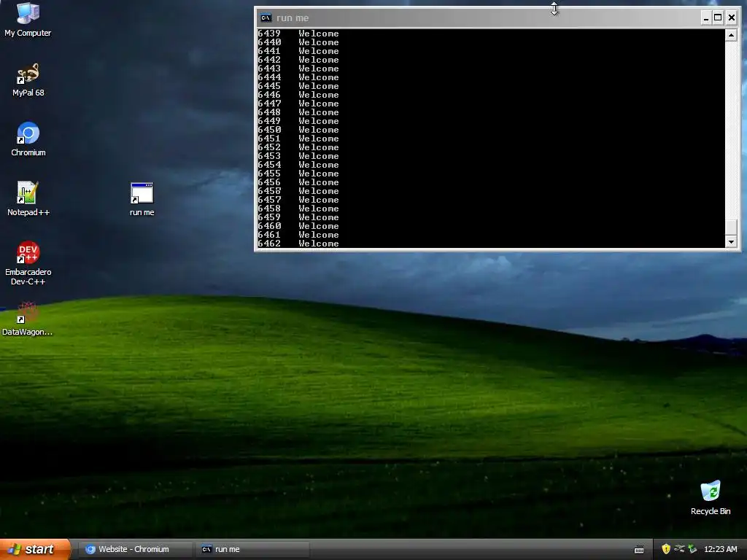Click the console line 6439 Welcome
Viewport: 747px width, 560px height.
[x=298, y=34]
